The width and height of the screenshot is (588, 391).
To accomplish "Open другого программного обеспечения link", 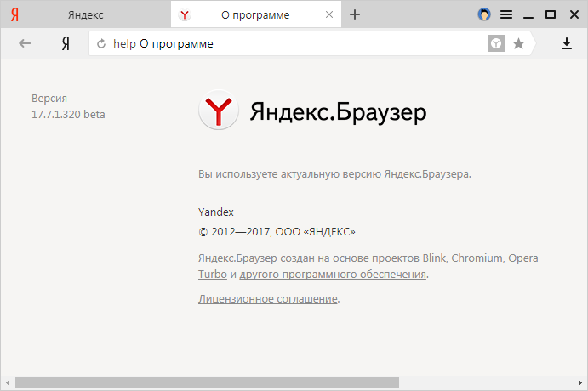I will click(333, 275).
